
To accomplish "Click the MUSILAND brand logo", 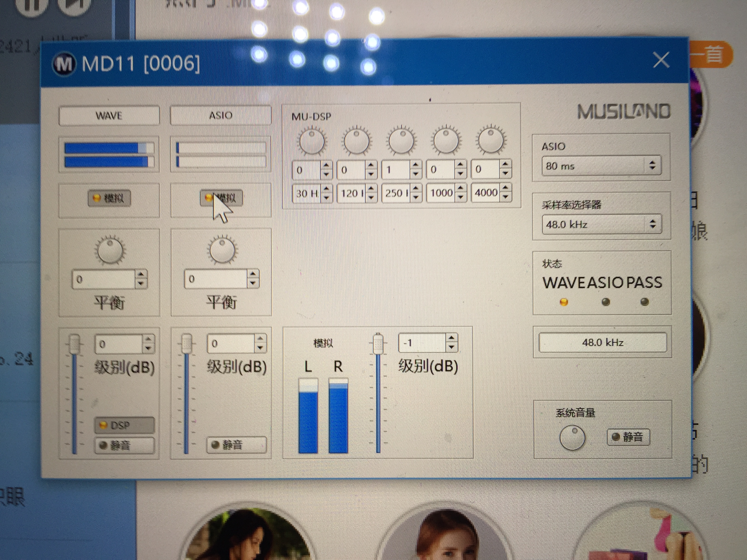I will (623, 112).
